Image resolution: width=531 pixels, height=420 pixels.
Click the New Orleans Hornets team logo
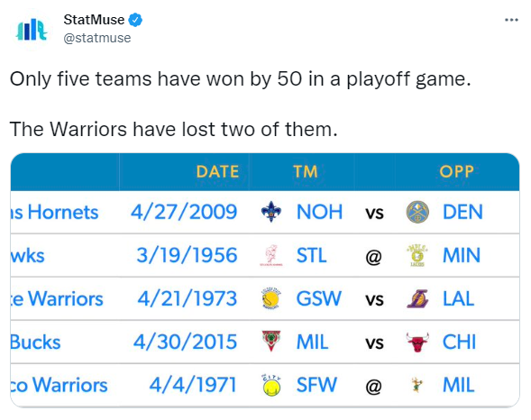271,212
